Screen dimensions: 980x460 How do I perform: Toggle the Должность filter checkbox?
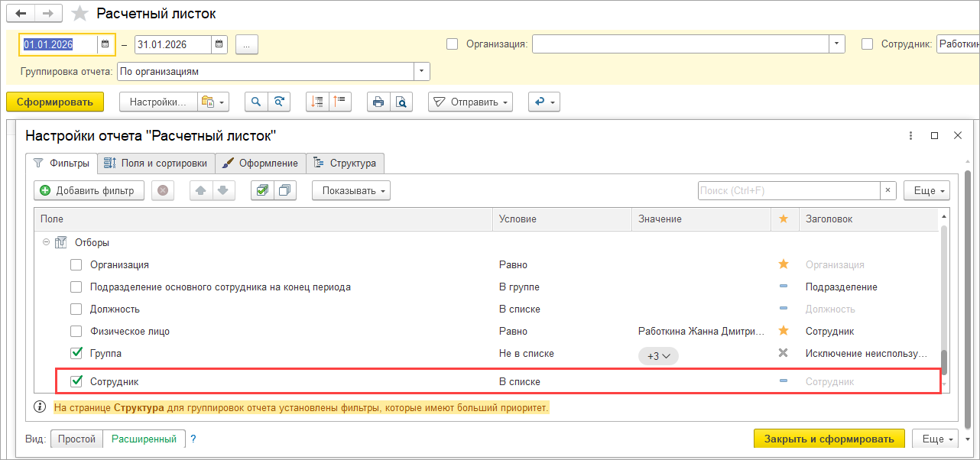coord(76,309)
